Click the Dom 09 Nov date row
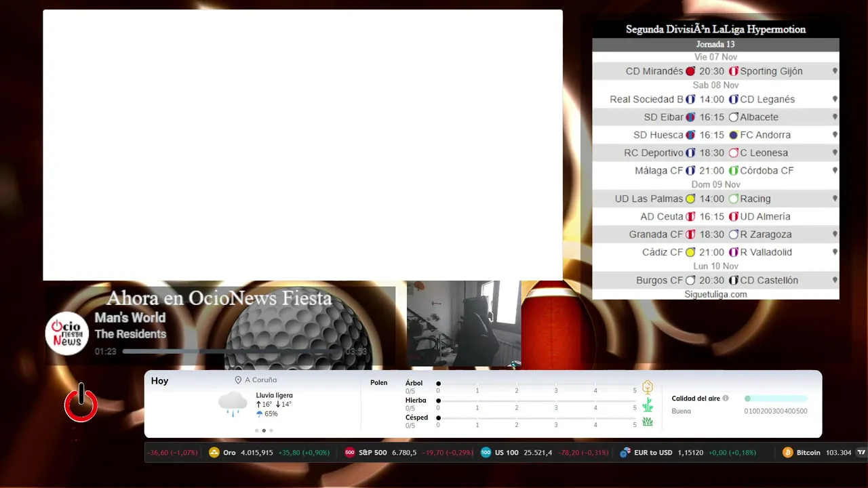Viewport: 868px width, 488px height. point(715,184)
